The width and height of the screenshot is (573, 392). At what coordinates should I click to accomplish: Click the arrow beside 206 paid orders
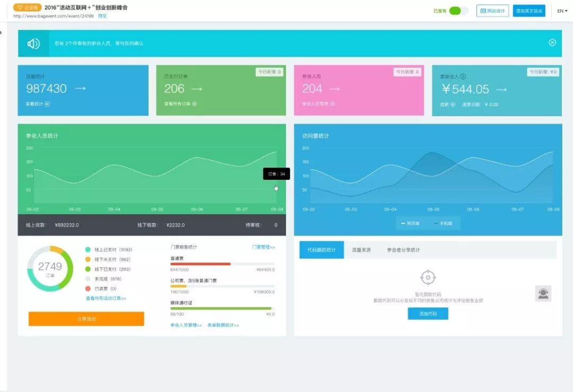point(197,89)
